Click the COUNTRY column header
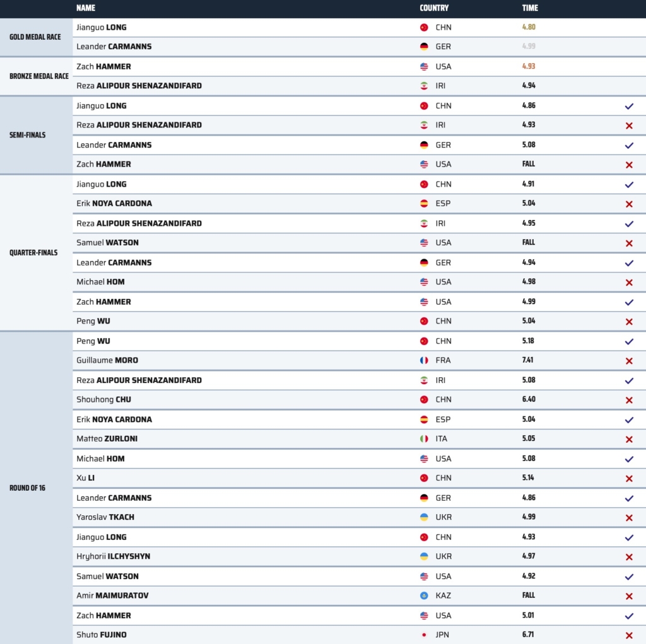 (x=434, y=8)
